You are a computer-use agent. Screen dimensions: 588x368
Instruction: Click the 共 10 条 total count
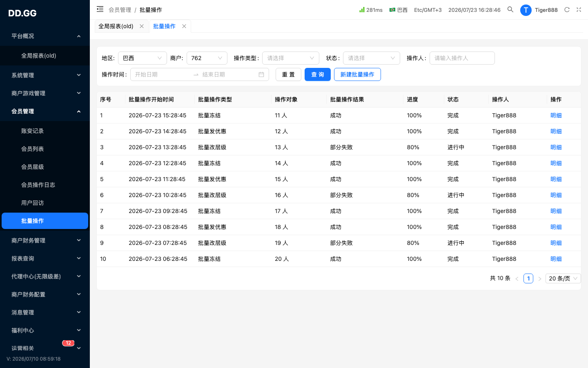(x=500, y=278)
